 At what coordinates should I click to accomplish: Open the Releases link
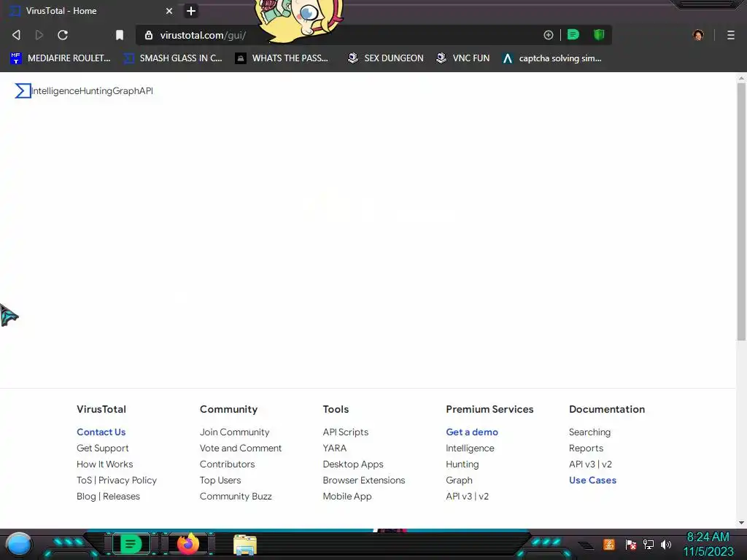pyautogui.click(x=121, y=496)
